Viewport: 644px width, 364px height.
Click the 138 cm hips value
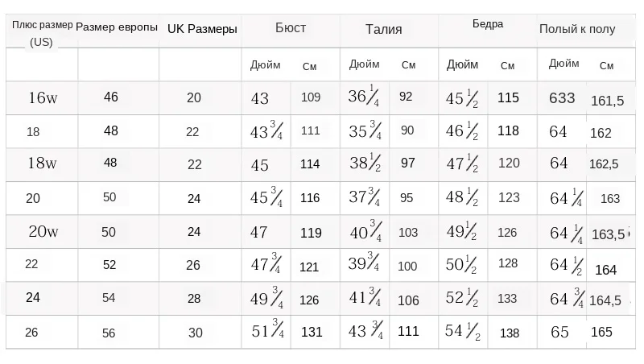510,333
